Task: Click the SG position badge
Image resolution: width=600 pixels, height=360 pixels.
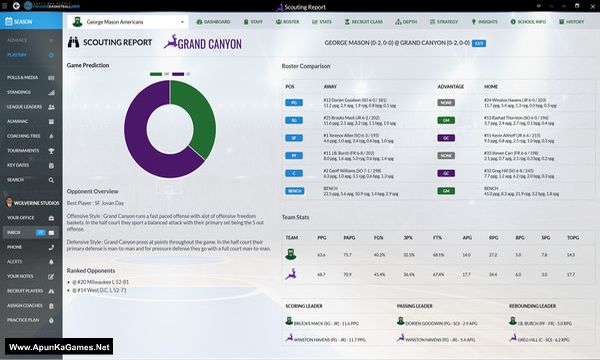Action: tap(294, 120)
